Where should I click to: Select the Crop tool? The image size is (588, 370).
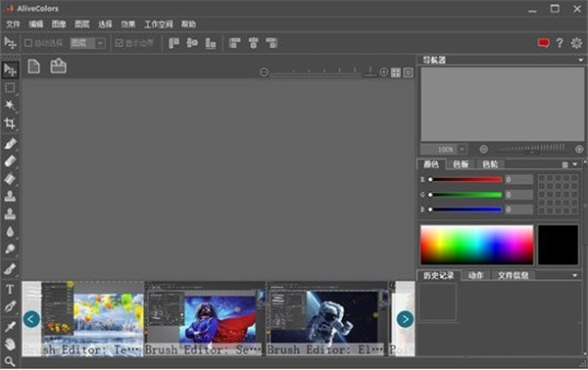[x=10, y=122]
